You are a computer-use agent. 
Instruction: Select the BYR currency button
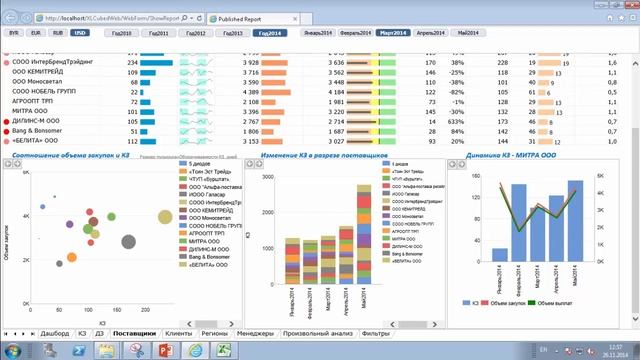[14, 33]
